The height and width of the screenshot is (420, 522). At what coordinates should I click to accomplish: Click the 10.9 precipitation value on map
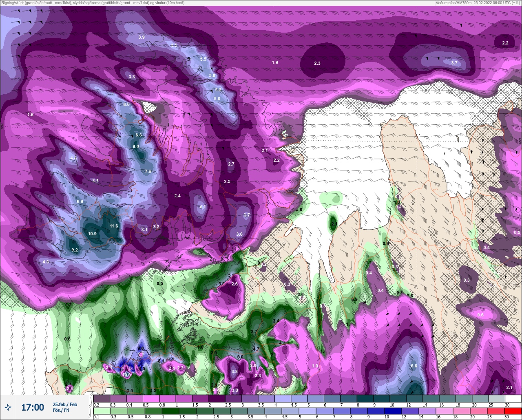[92, 234]
